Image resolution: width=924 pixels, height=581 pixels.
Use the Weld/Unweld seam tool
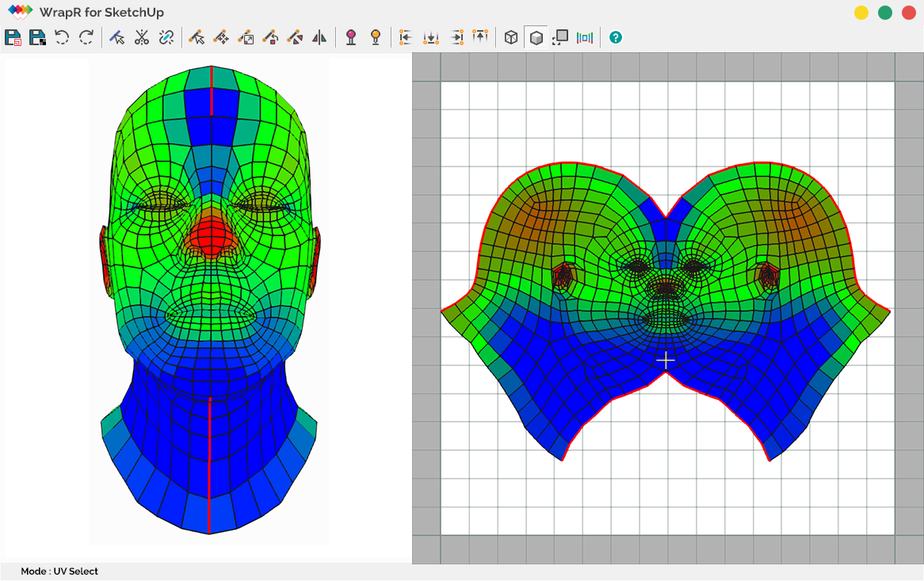click(x=166, y=37)
